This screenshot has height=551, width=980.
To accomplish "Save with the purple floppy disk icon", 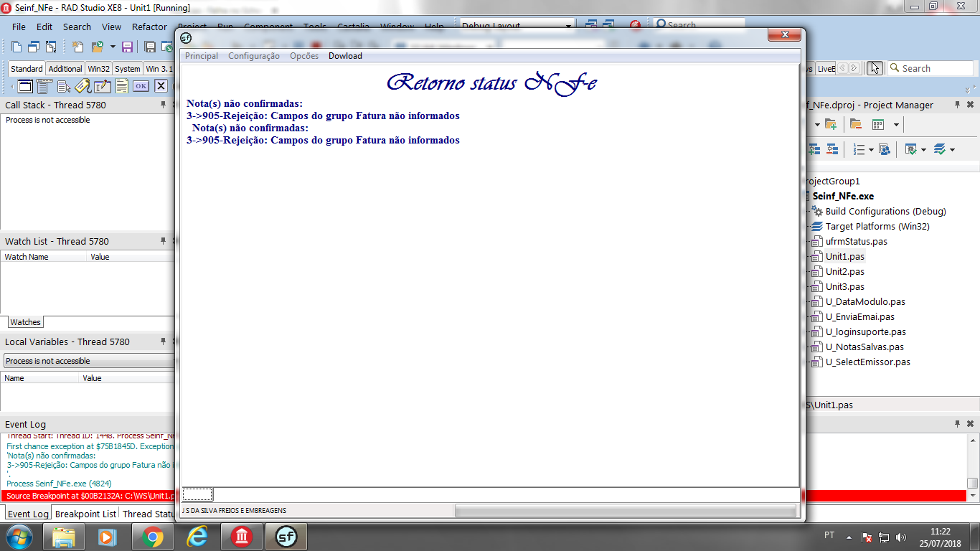I will (x=127, y=47).
